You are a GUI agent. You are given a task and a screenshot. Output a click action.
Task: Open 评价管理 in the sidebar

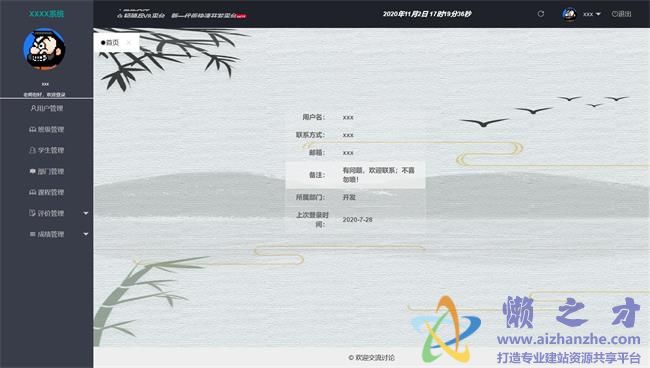[x=46, y=213]
